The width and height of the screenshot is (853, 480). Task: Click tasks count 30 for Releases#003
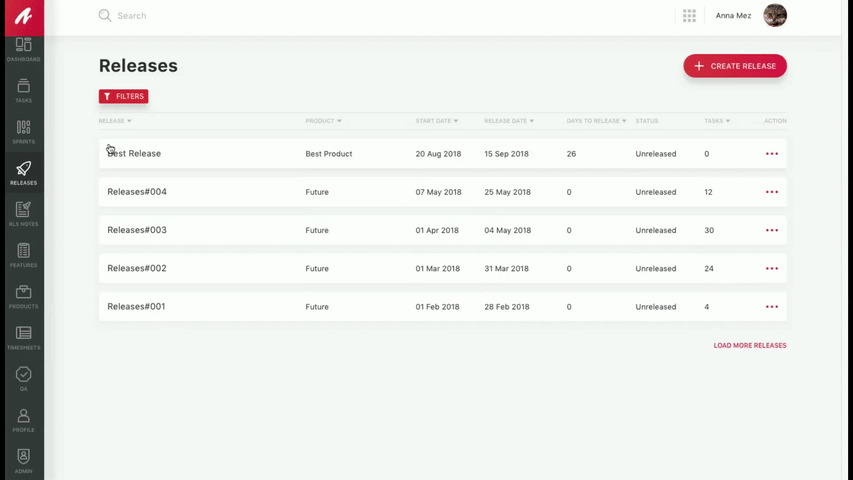click(x=709, y=230)
